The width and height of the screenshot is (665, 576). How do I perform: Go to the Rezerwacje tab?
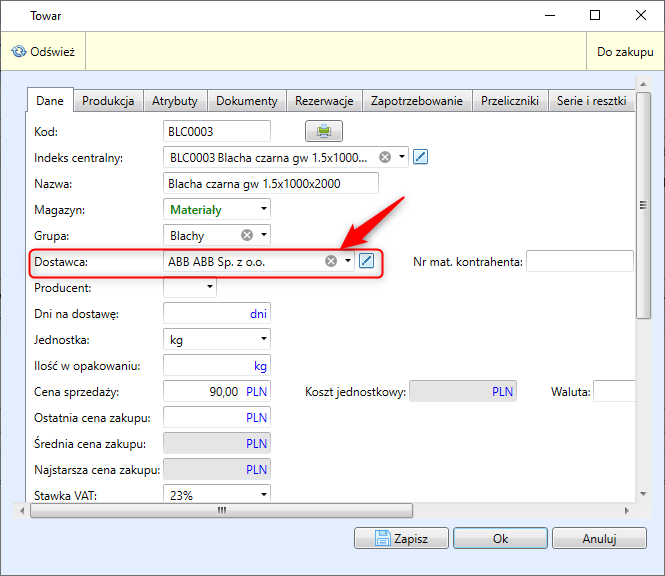coord(324,101)
